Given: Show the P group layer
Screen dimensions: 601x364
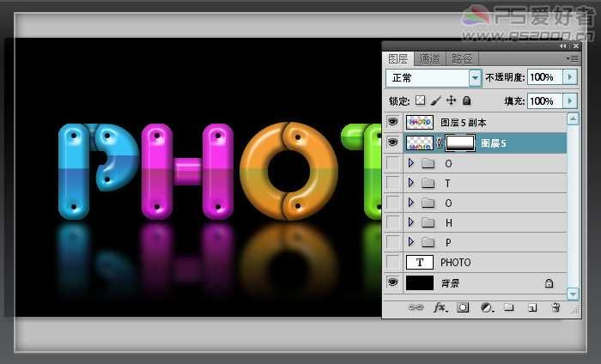Looking at the screenshot, I should pyautogui.click(x=393, y=242).
